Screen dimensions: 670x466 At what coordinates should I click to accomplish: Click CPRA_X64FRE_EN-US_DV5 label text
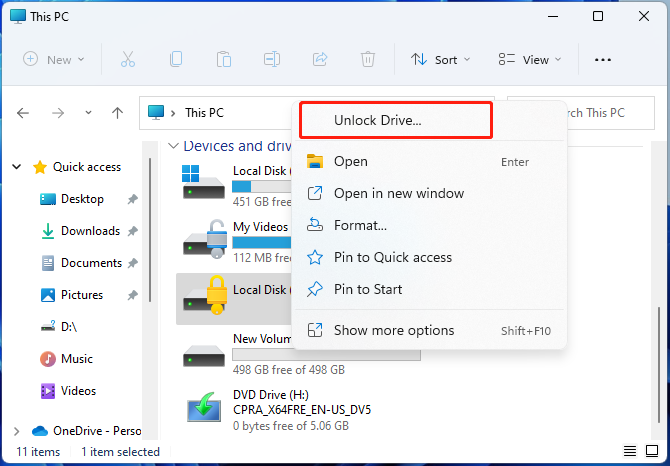point(302,410)
